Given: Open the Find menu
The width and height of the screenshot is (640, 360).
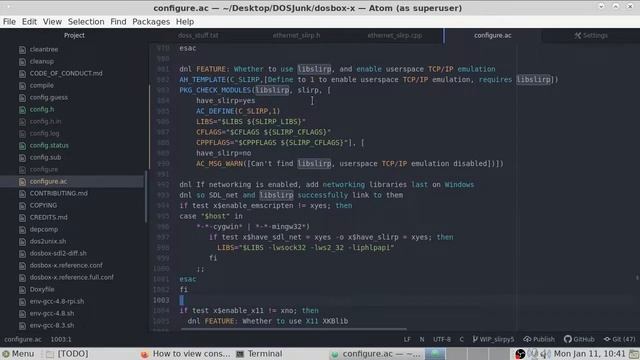Looking at the screenshot, I should 118,22.
